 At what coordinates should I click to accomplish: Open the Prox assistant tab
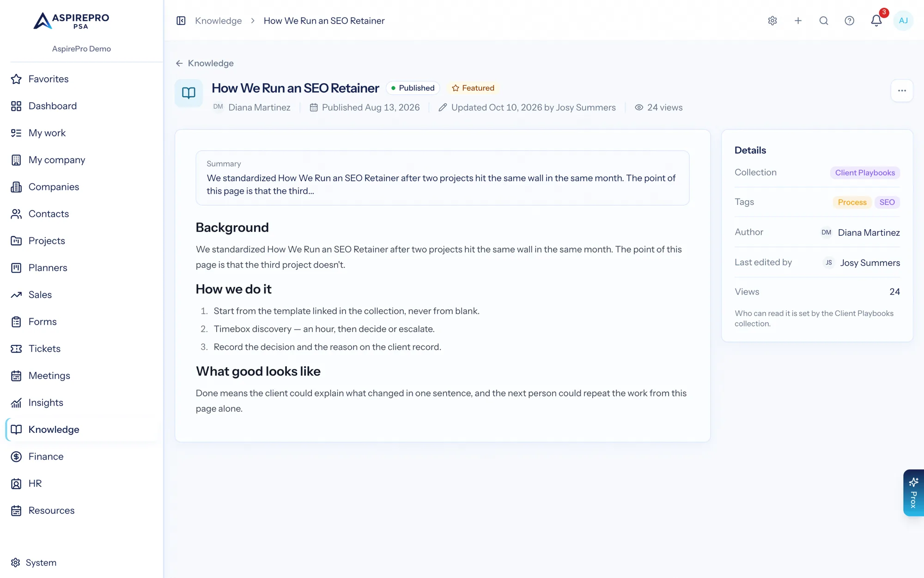pyautogui.click(x=913, y=493)
